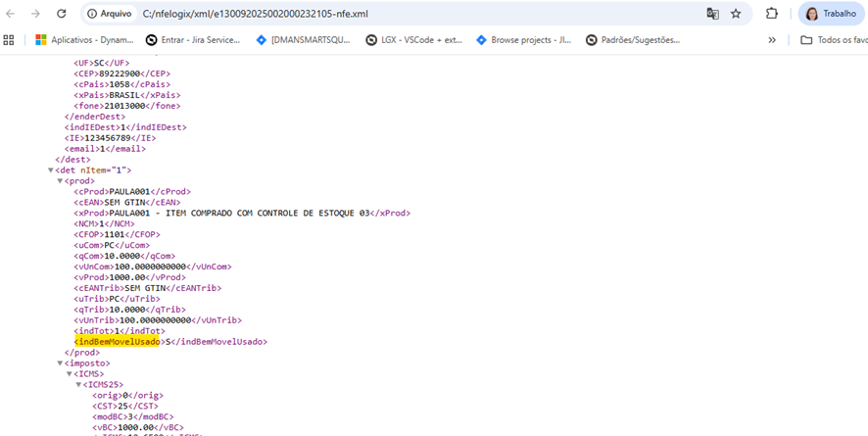Click the closing prod tag
This screenshot has width=868, height=436.
(82, 353)
